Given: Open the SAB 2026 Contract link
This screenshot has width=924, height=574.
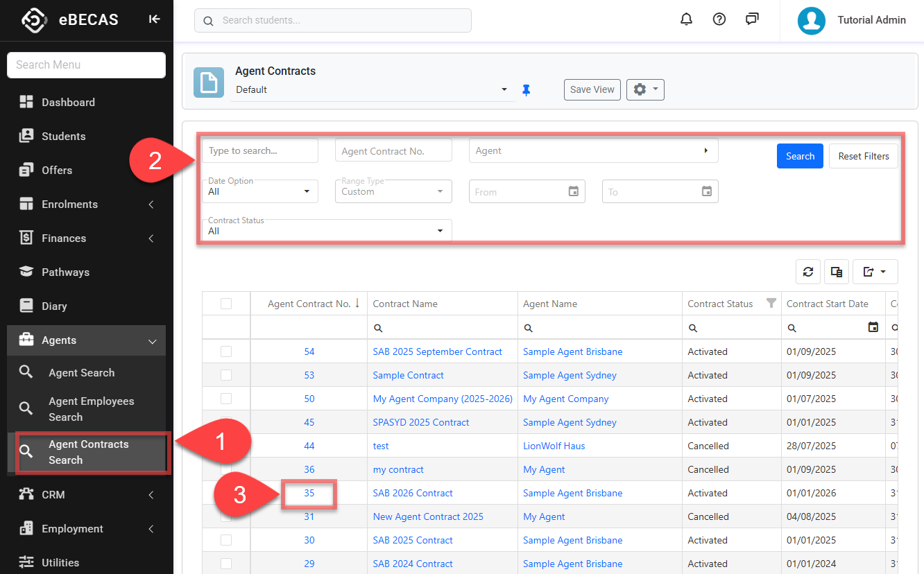Looking at the screenshot, I should (x=413, y=493).
